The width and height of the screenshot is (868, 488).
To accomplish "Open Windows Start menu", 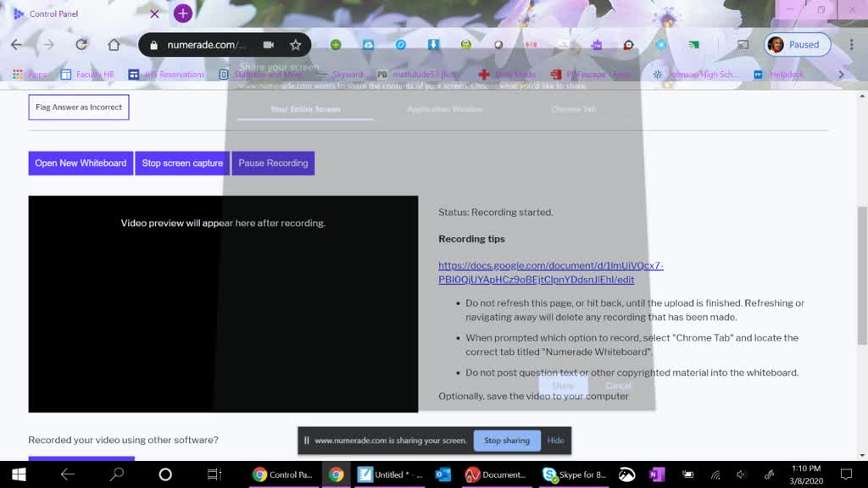I will pos(18,474).
